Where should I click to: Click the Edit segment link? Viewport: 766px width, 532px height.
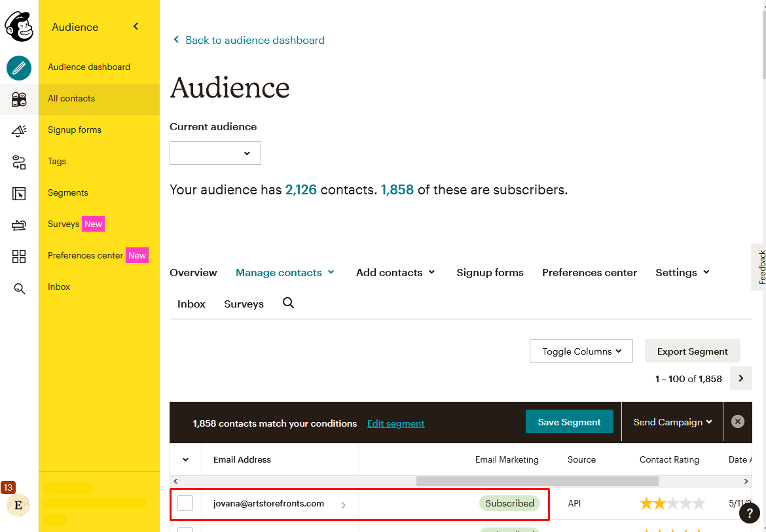click(395, 423)
